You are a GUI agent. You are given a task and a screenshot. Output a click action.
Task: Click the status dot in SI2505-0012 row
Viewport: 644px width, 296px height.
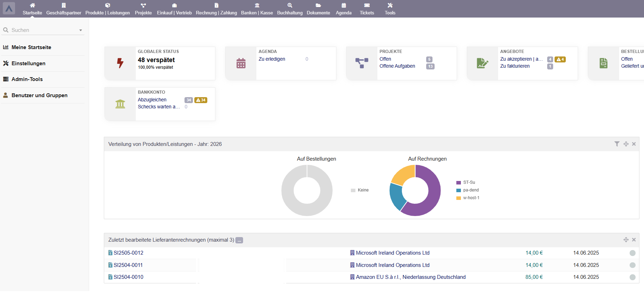point(632,253)
